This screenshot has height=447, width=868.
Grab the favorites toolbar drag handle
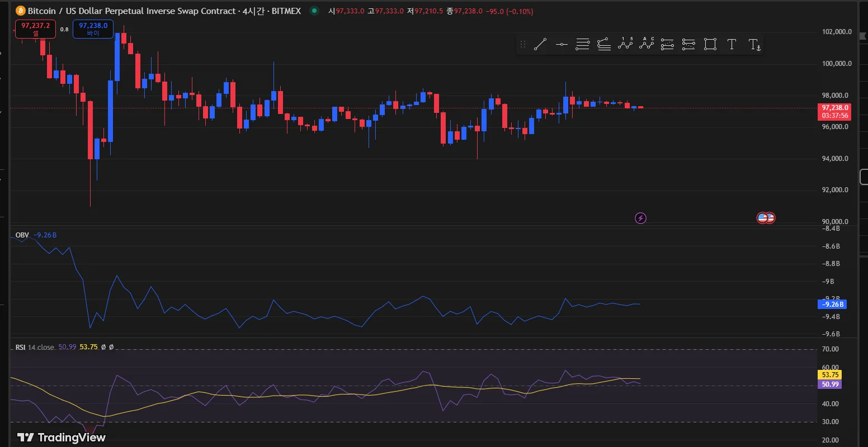click(x=523, y=45)
